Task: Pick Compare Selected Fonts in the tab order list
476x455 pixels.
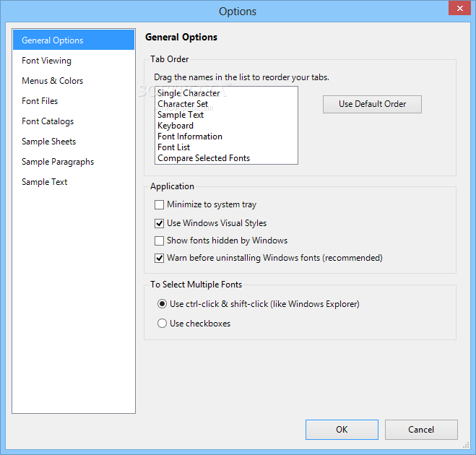Action: pyautogui.click(x=227, y=158)
